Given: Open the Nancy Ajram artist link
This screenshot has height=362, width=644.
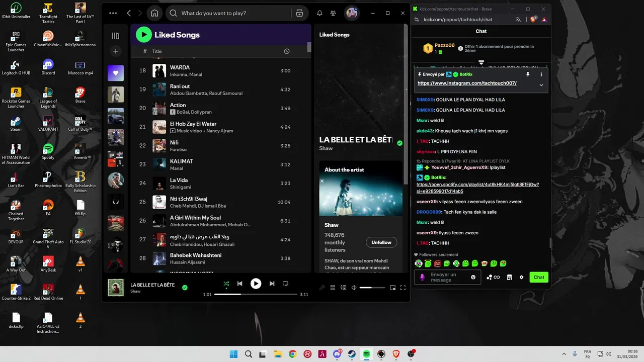Looking at the screenshot, I should point(219,131).
